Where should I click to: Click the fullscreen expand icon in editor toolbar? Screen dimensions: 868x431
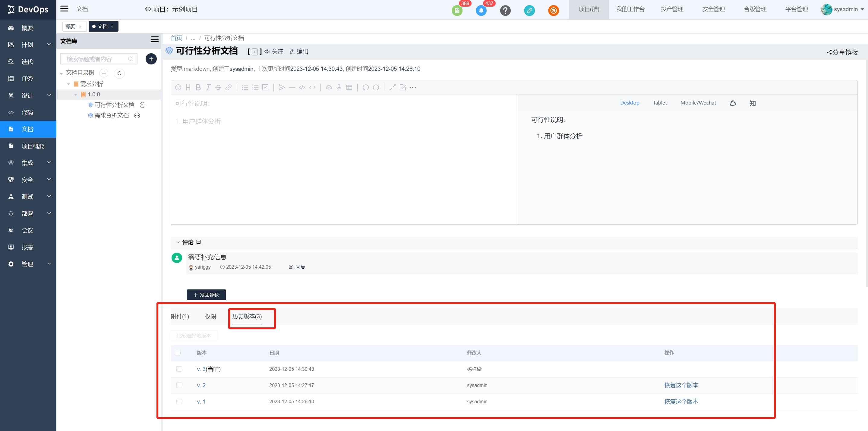coord(392,88)
